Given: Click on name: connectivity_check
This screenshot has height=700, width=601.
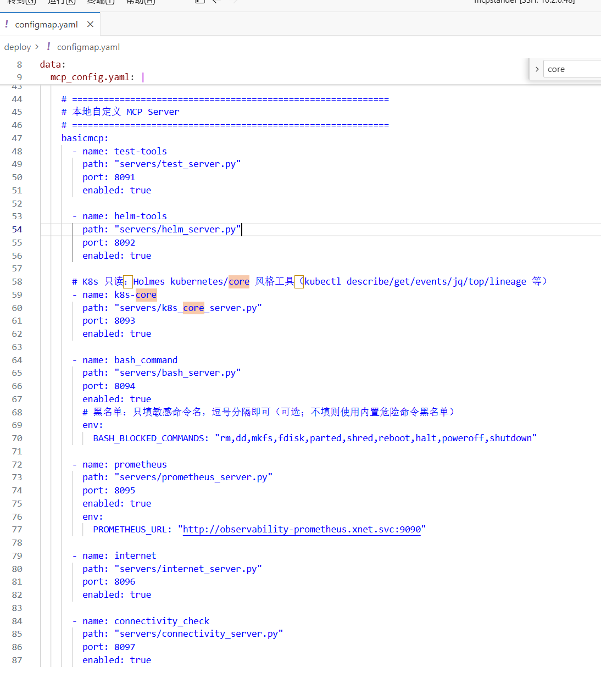Looking at the screenshot, I should point(146,621).
